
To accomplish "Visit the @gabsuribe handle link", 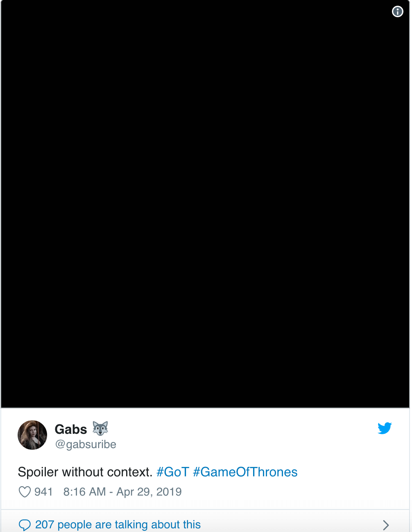I will [86, 444].
